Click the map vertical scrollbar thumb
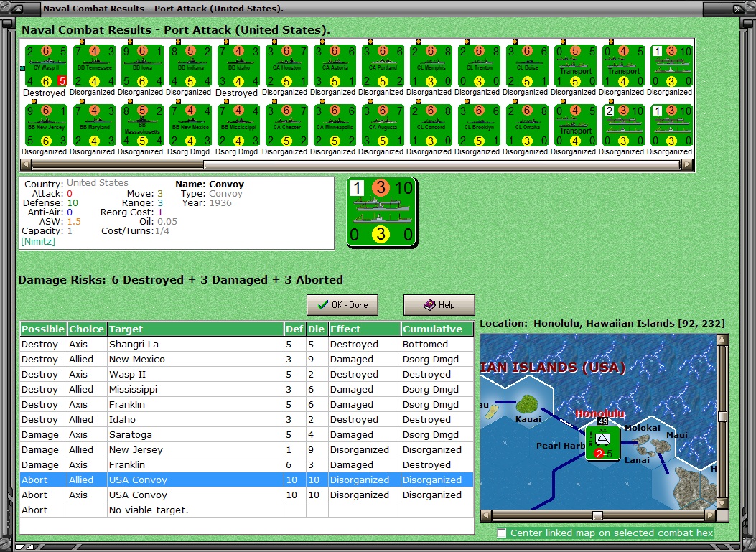 (x=722, y=416)
